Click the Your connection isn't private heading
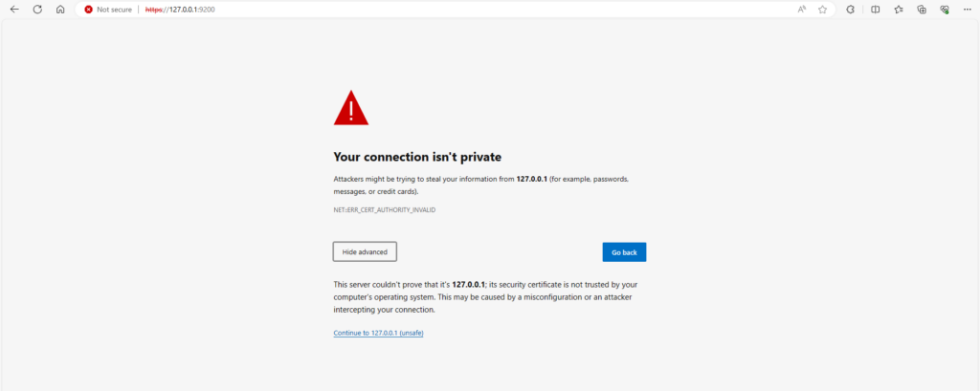Viewport: 980px width, 391px height. (x=417, y=156)
